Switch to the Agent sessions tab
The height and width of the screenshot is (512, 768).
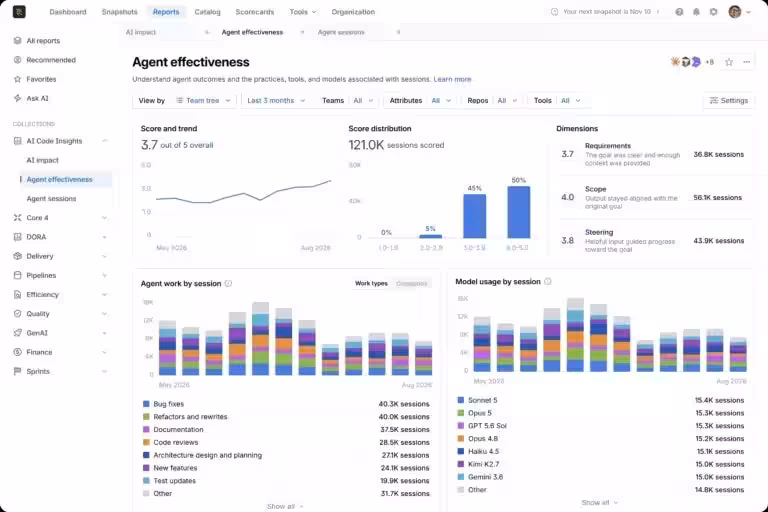point(341,32)
